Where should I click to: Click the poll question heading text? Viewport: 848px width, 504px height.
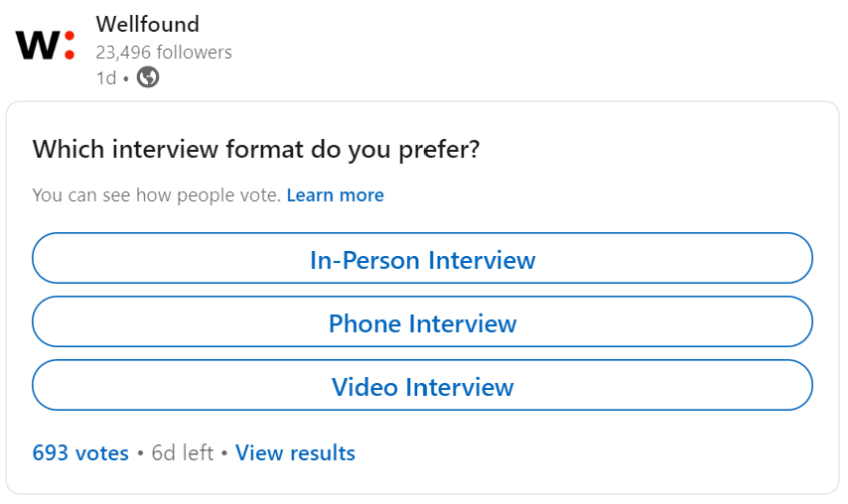coord(256,150)
